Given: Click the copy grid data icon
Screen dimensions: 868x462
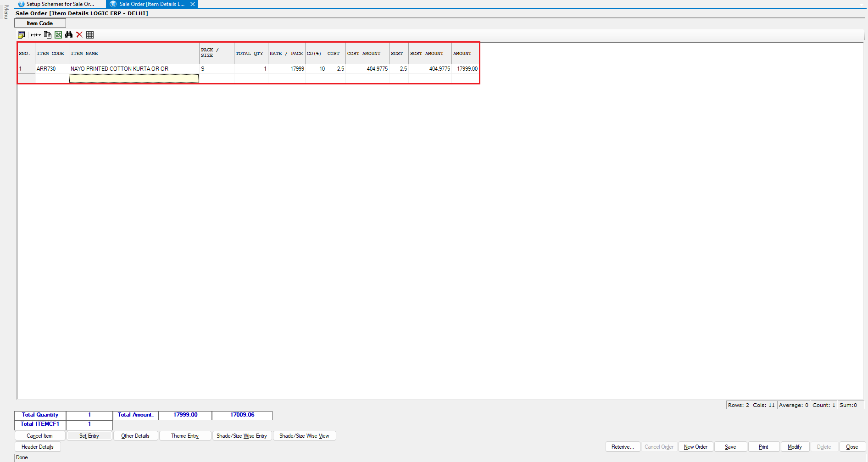Looking at the screenshot, I should pyautogui.click(x=48, y=35).
